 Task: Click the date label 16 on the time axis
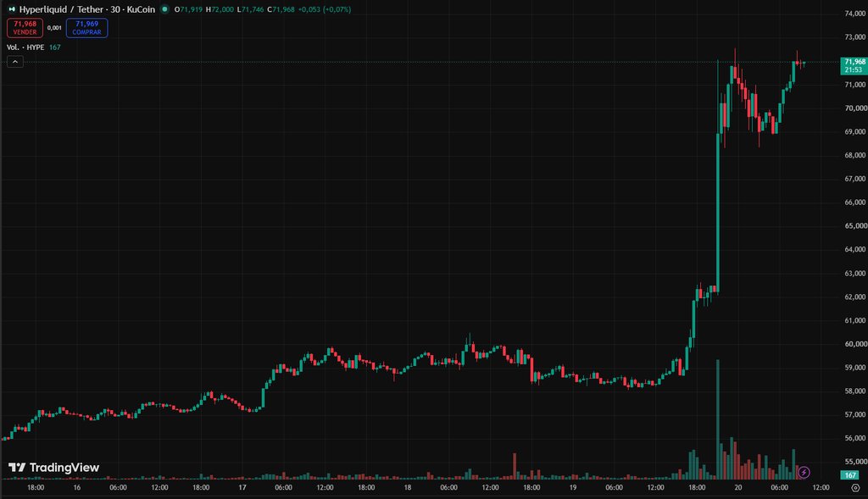(x=77, y=487)
